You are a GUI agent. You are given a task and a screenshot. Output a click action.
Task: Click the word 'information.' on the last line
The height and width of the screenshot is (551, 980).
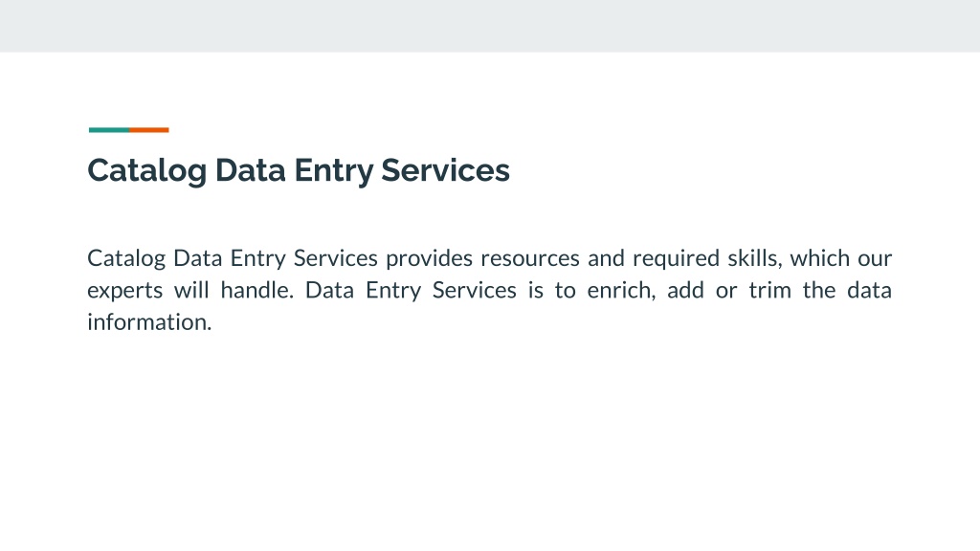[149, 321]
